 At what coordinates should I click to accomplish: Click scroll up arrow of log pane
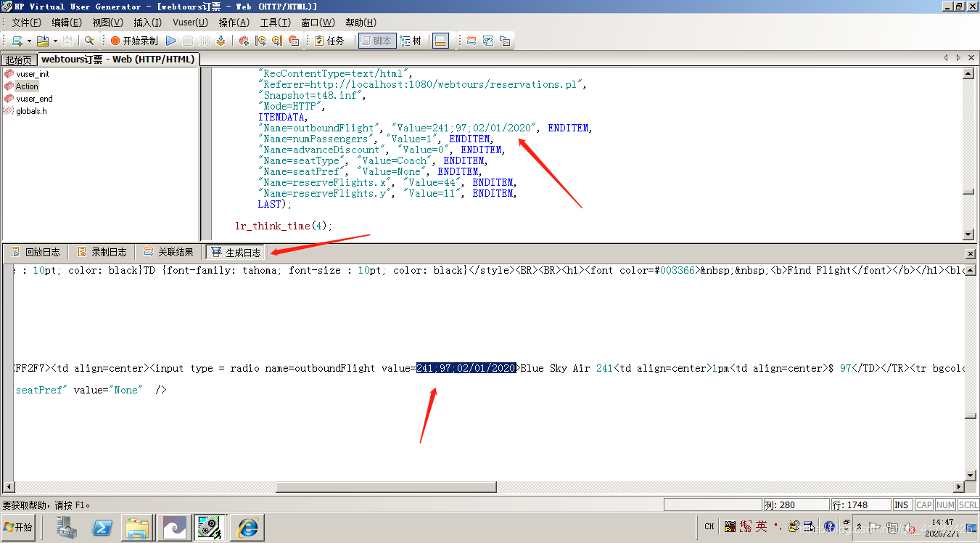click(x=970, y=269)
